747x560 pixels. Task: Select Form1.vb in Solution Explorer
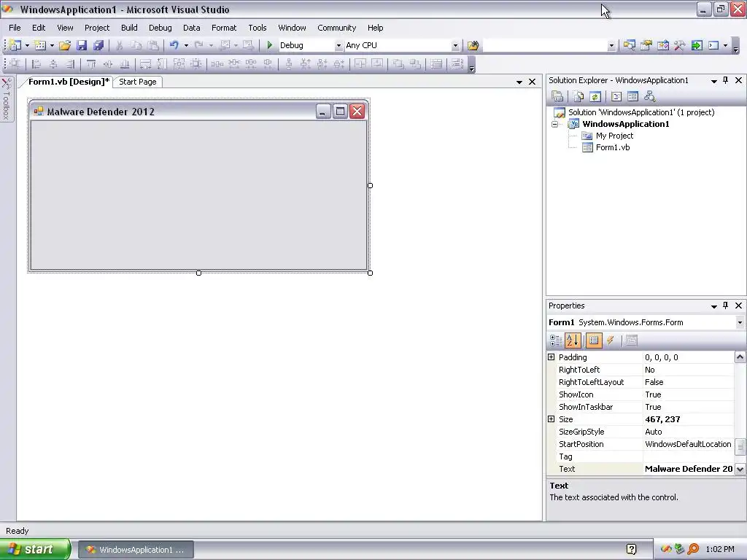[613, 147]
